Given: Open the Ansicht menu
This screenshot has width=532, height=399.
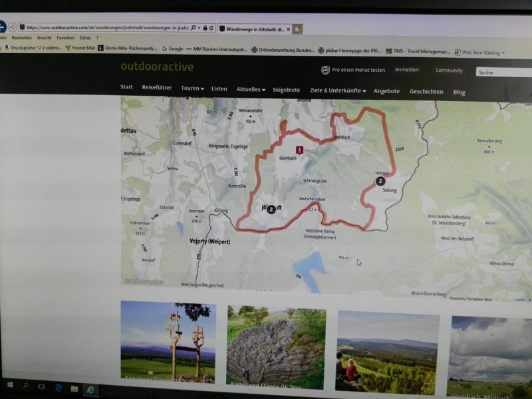Looking at the screenshot, I should pyautogui.click(x=44, y=38).
